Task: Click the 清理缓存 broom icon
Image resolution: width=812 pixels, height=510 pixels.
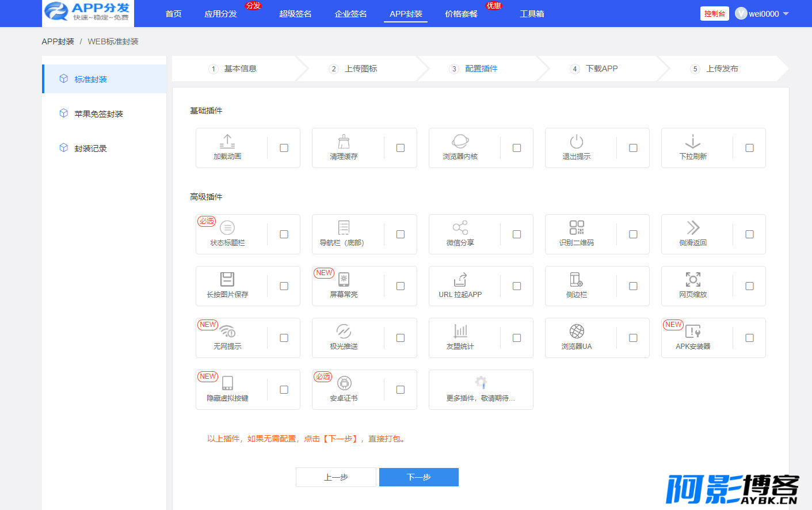Action: coord(344,142)
